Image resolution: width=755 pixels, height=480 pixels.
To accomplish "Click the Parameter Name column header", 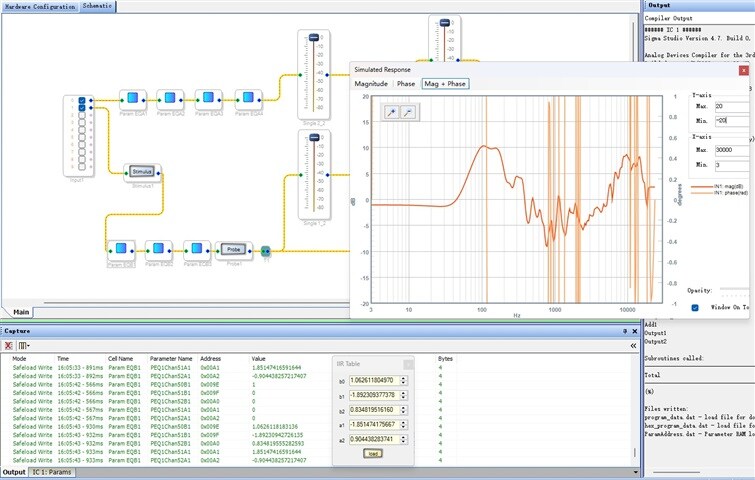I will click(x=171, y=359).
